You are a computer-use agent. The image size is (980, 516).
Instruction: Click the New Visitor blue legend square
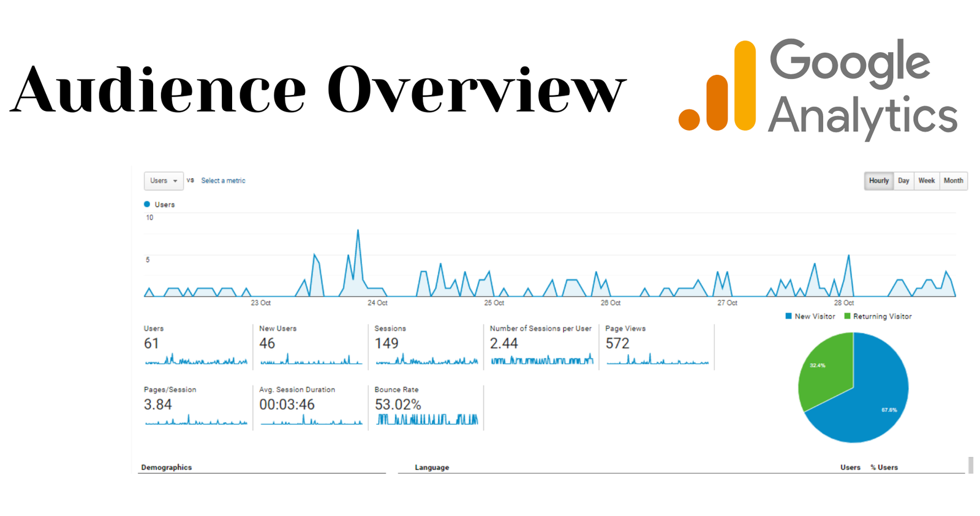[x=788, y=316]
